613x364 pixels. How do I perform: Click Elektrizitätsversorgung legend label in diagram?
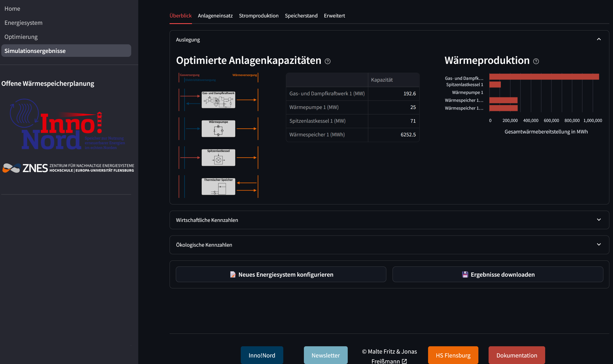(x=201, y=80)
